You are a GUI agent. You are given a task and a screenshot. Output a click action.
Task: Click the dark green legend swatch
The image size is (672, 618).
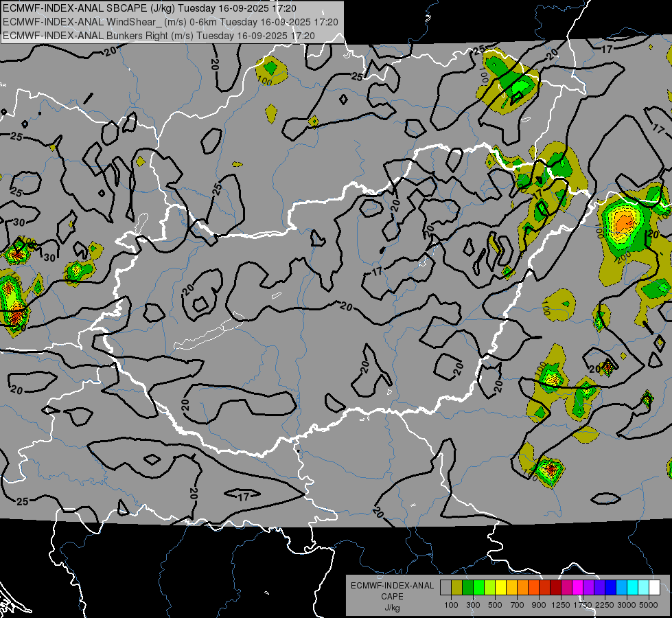coord(467,588)
